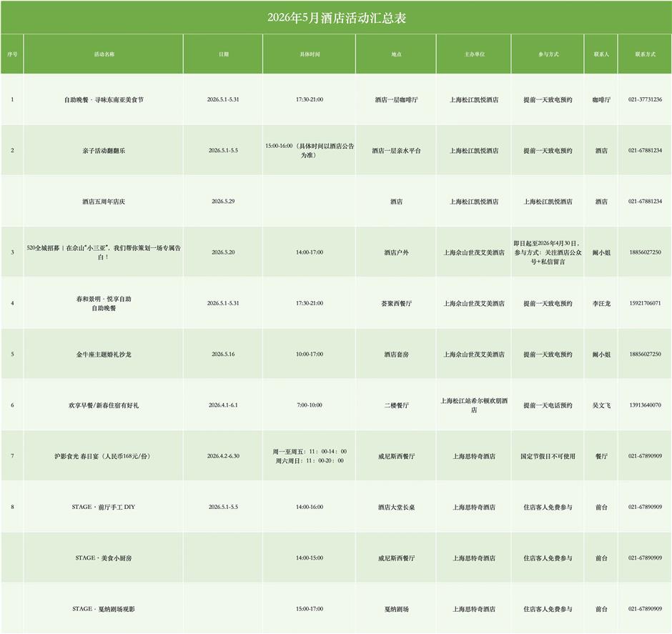Select the 520全城招募 activity cell

[x=104, y=252]
